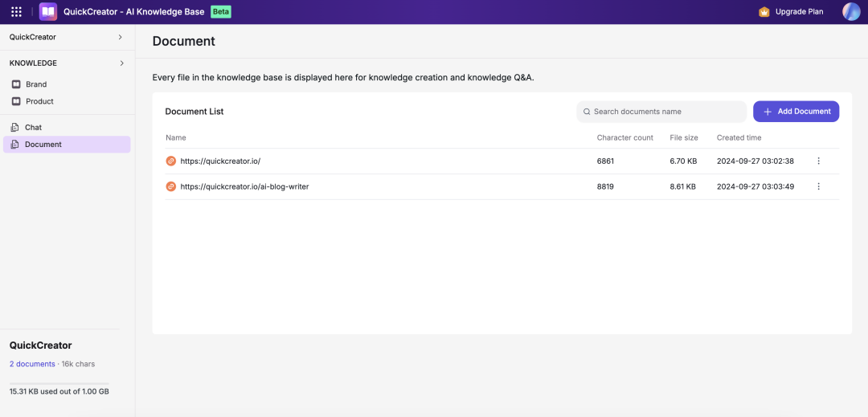Click the Name column header

tap(176, 137)
